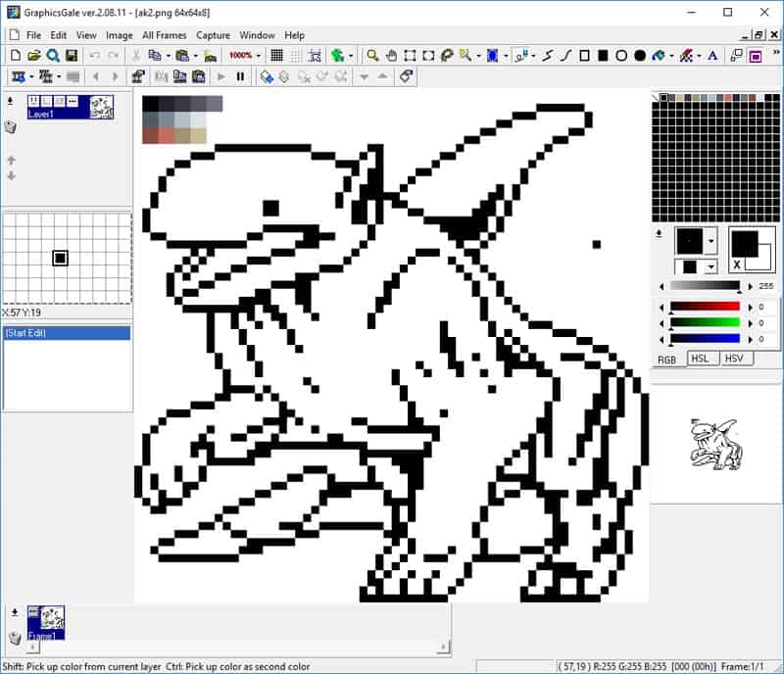This screenshot has height=674, width=784.
Task: Open the 1000% zoom level dropdown
Action: pyautogui.click(x=259, y=56)
